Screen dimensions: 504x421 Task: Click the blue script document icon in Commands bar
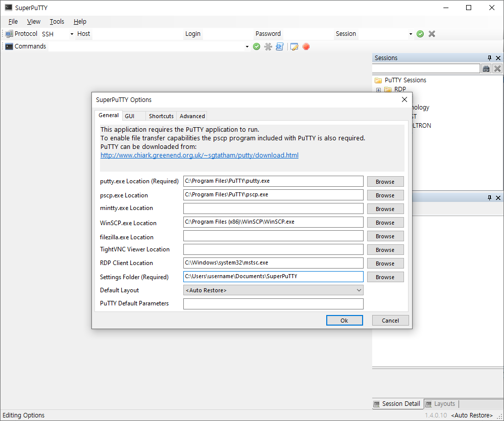280,46
